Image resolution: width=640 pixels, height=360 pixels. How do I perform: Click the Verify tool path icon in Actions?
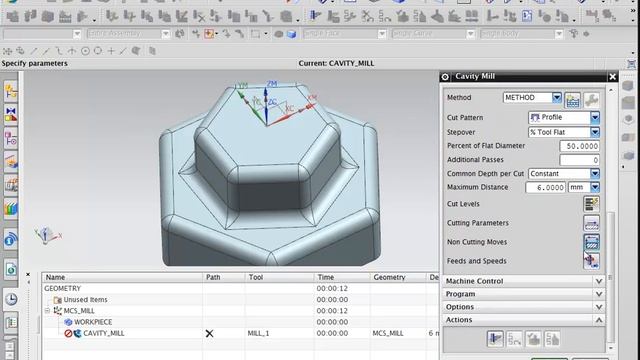point(533,339)
